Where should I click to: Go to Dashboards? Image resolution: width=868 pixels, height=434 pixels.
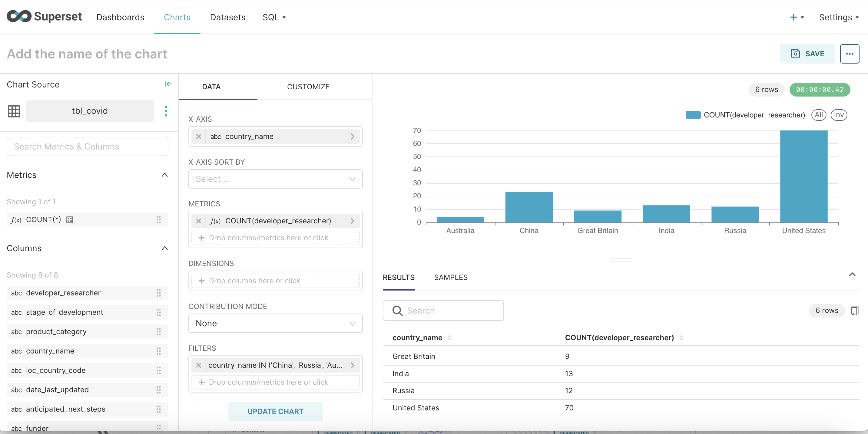tap(120, 17)
